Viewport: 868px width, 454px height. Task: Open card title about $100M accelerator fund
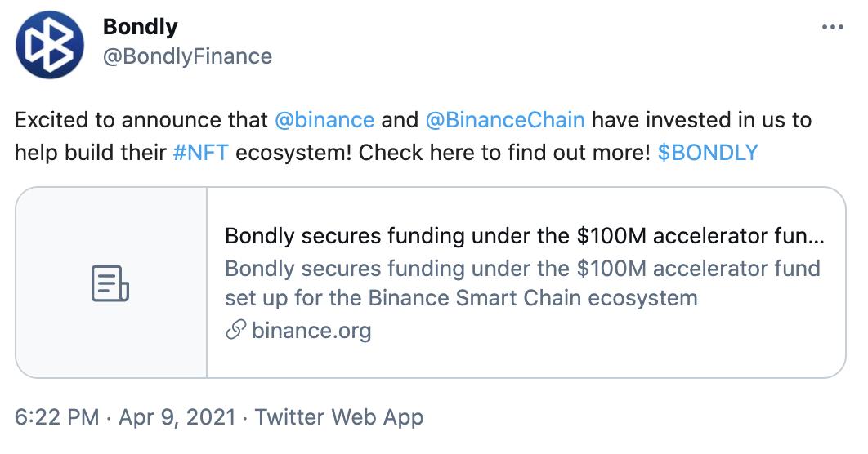pos(524,236)
